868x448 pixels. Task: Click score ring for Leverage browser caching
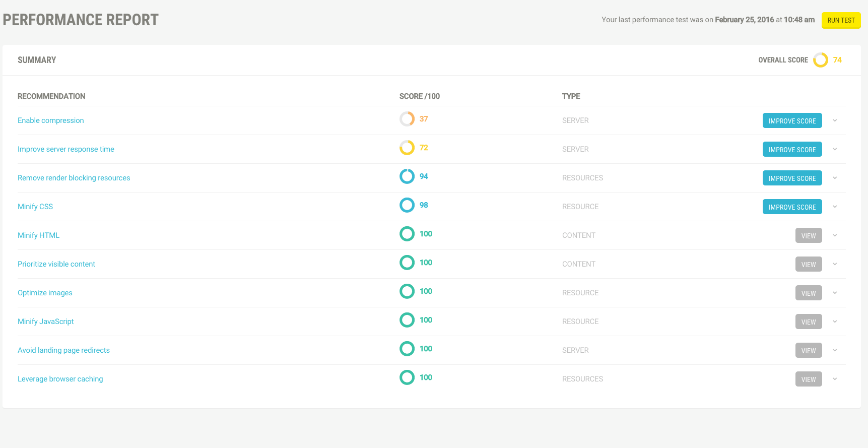tap(407, 377)
